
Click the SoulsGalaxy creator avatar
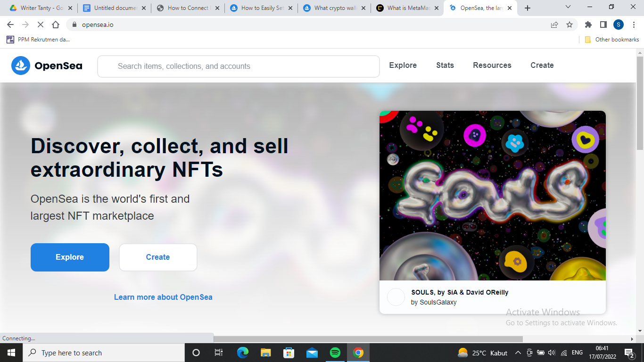coord(396,297)
